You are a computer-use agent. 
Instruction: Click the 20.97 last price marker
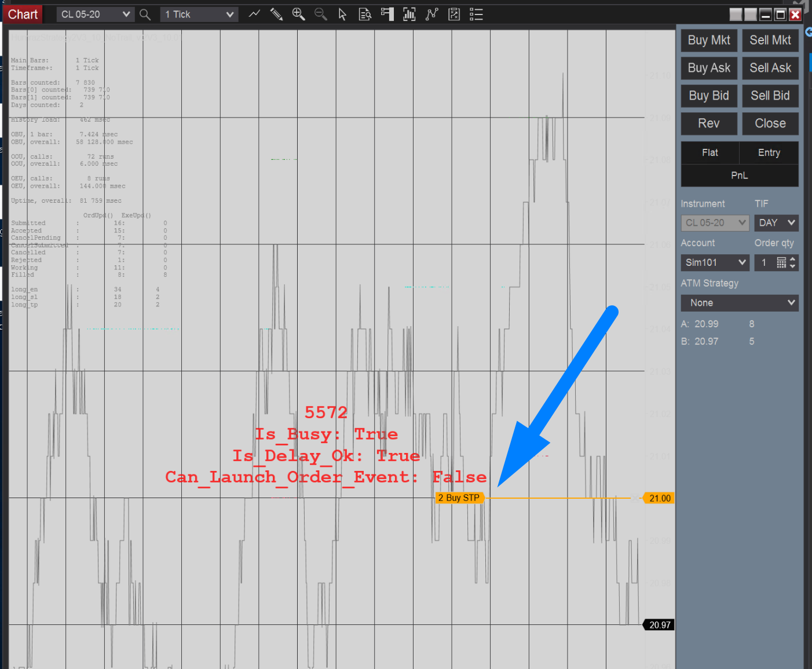[x=659, y=625]
